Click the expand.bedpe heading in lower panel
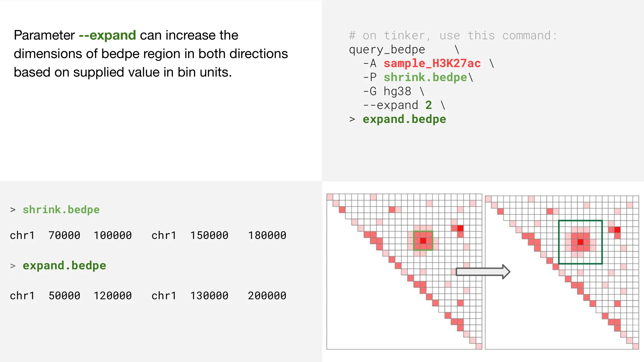Screen dimensions: 644x362 64,266
